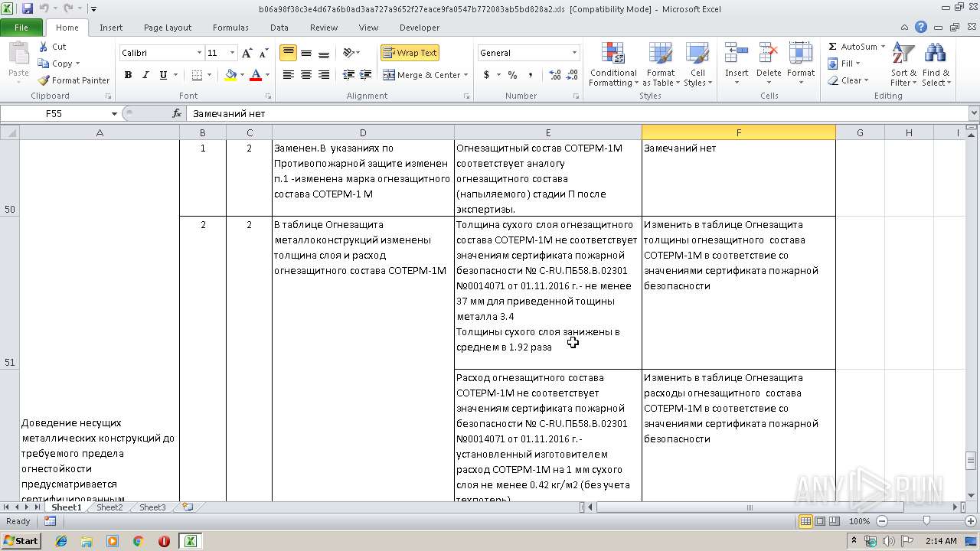The width and height of the screenshot is (980, 551).
Task: Align text left
Action: click(x=288, y=75)
